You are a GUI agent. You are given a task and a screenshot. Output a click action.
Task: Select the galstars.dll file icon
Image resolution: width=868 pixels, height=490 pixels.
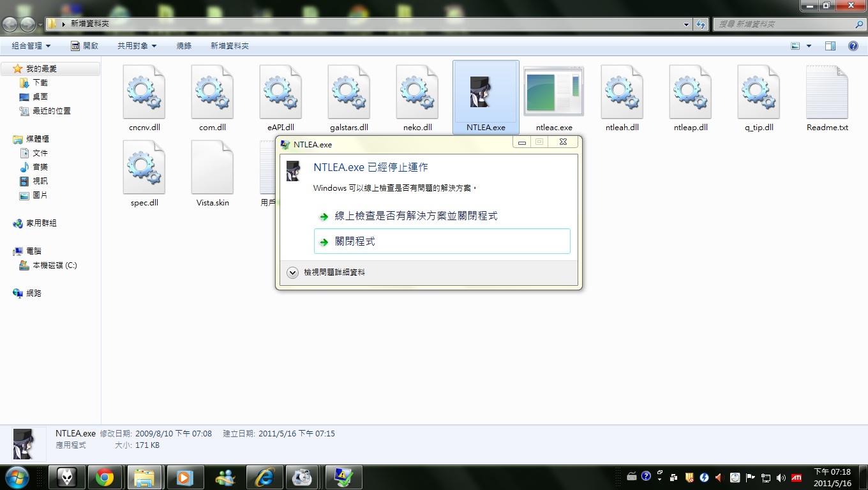[349, 93]
